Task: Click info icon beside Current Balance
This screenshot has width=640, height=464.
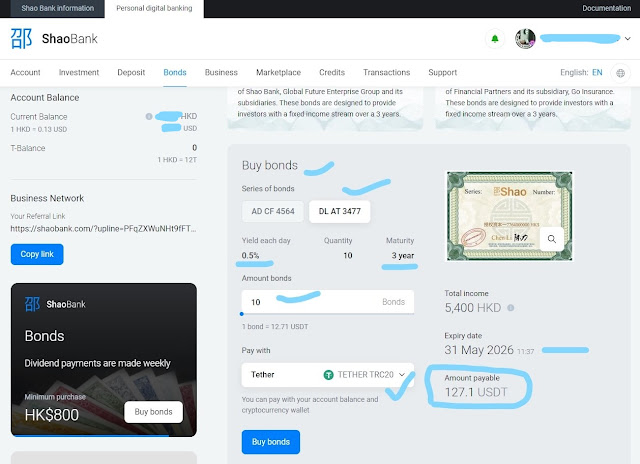Action: [149, 117]
